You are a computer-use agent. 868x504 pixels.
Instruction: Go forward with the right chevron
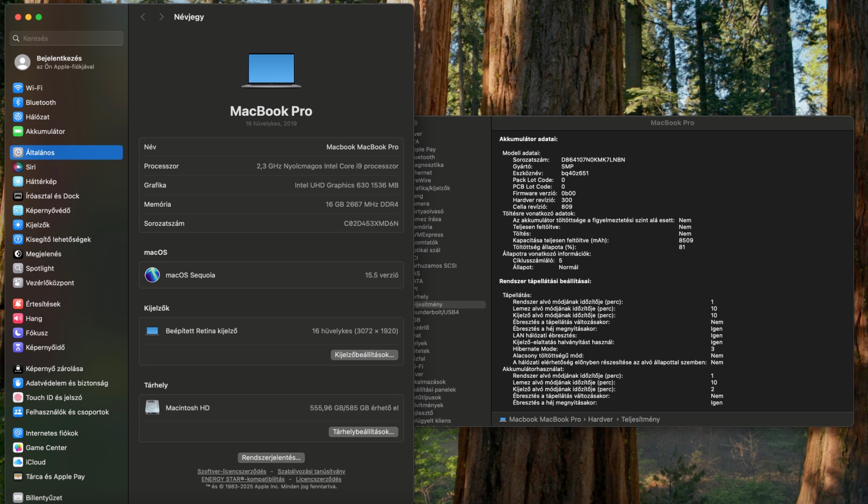pyautogui.click(x=161, y=17)
